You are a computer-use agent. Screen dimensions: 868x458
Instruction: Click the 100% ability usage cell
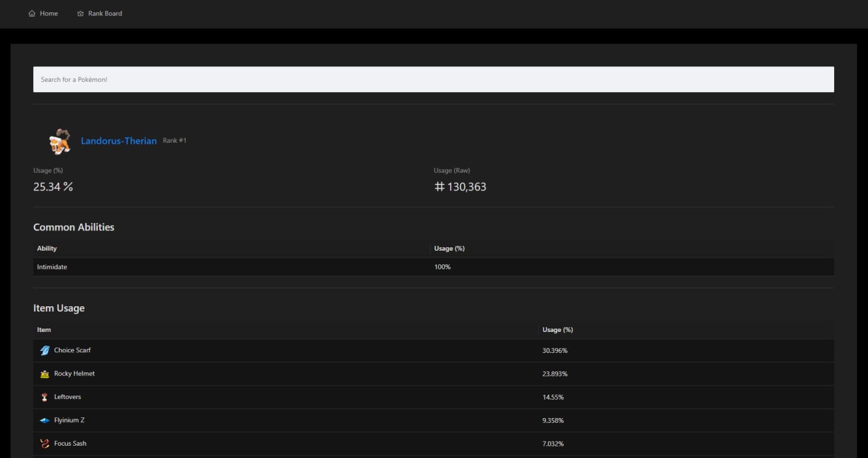pos(442,267)
